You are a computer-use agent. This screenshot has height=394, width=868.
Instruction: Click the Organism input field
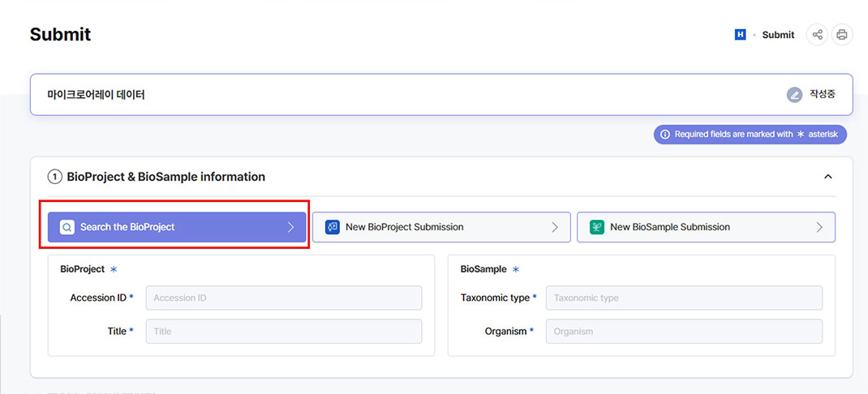[x=683, y=331]
